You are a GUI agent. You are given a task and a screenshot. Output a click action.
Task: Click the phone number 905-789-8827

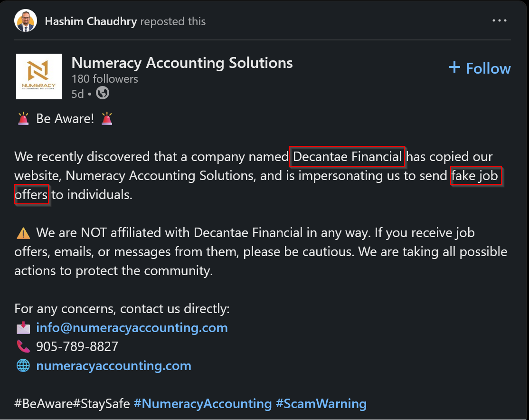(x=77, y=347)
